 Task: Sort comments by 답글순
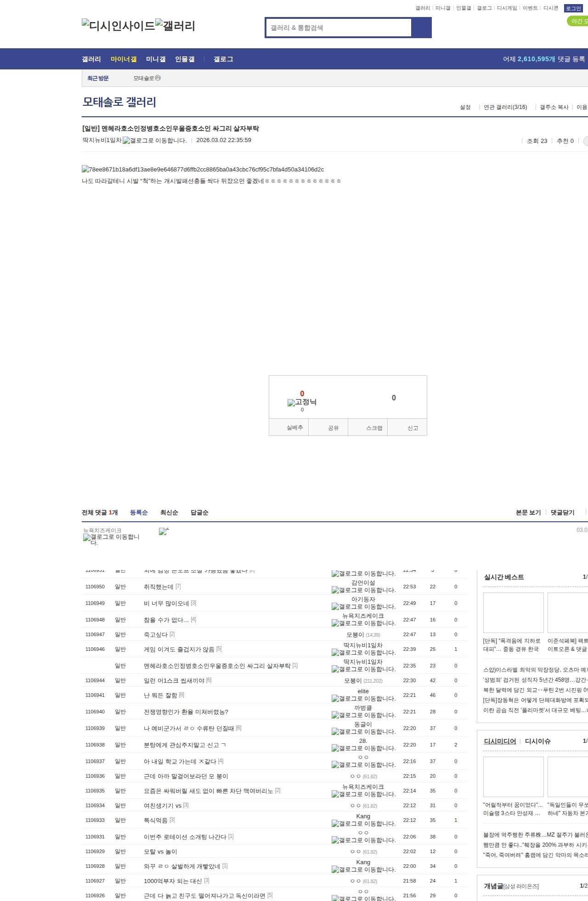click(x=199, y=513)
